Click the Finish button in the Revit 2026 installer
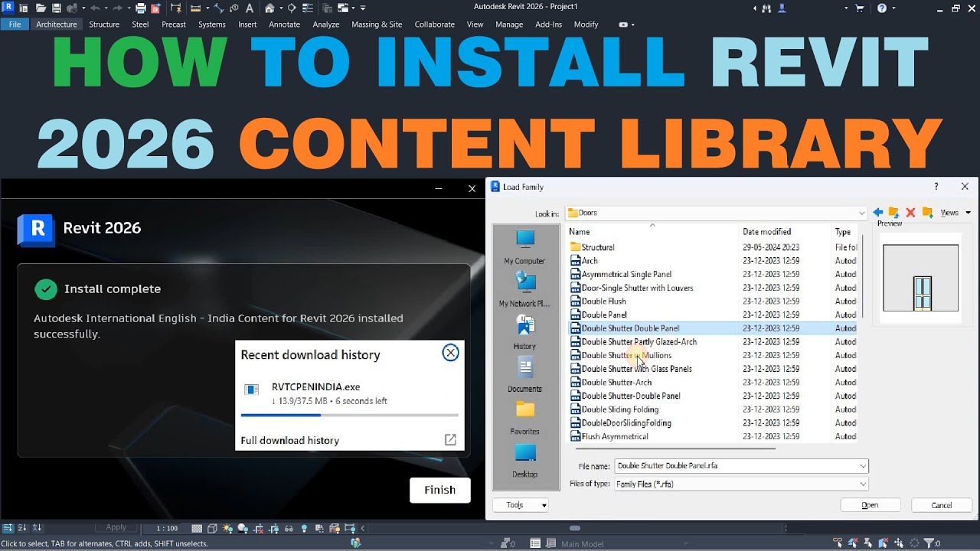This screenshot has width=980, height=551. tap(439, 490)
